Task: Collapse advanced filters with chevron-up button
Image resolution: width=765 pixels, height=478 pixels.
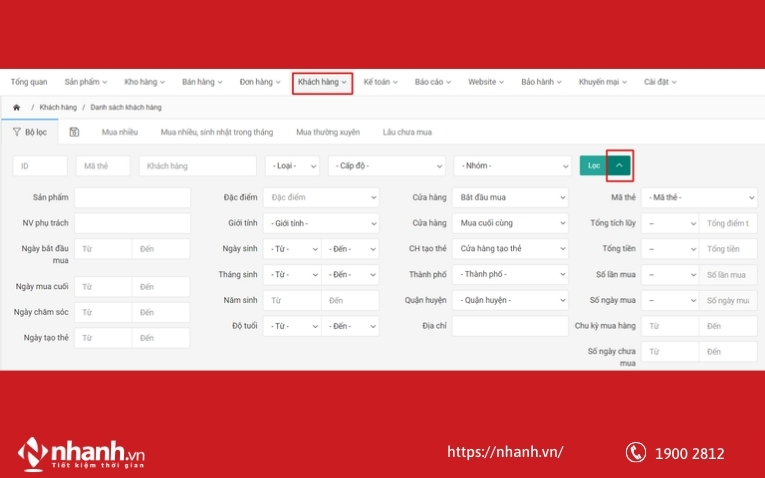Action: (620, 165)
